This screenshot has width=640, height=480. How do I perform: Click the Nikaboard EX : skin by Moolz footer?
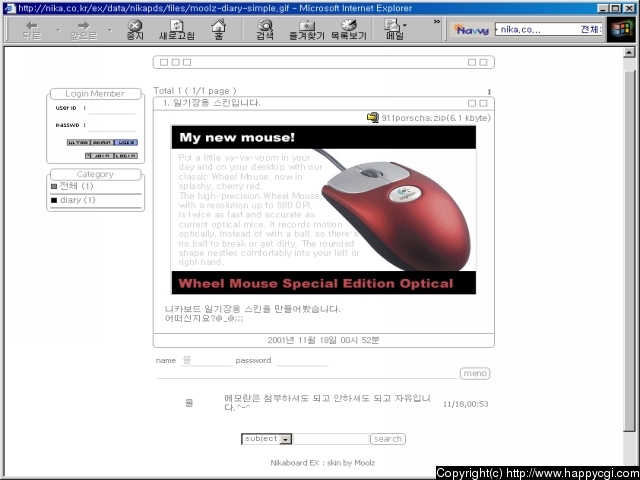tap(322, 463)
